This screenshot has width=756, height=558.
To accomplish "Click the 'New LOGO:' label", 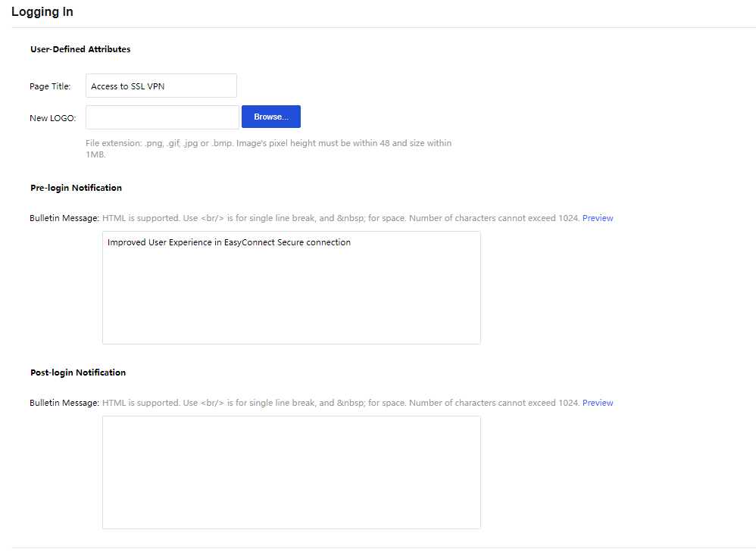I will pyautogui.click(x=52, y=118).
